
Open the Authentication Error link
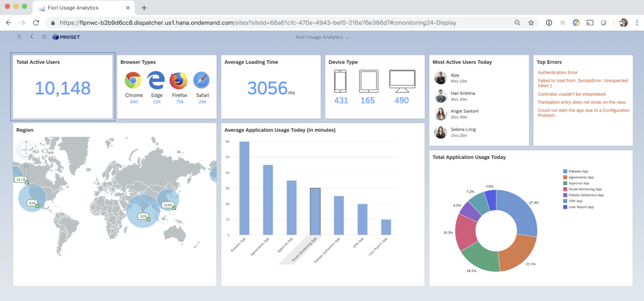coord(558,72)
